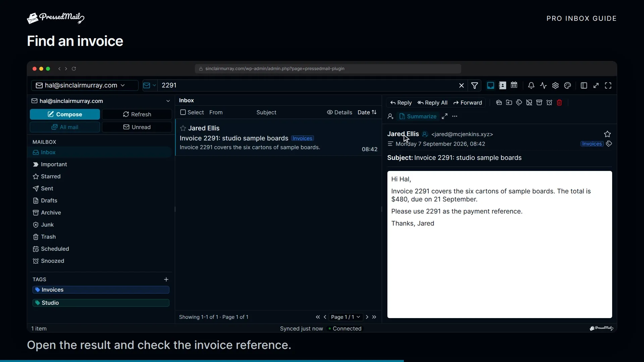
Task: Clear the search query with X
Action: [462, 85]
